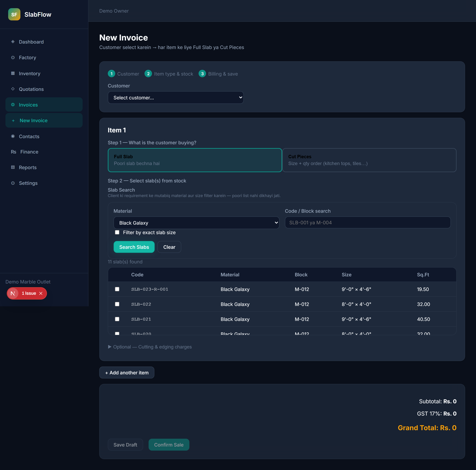
Task: Click the step 3 Billing circle
Action: point(202,74)
